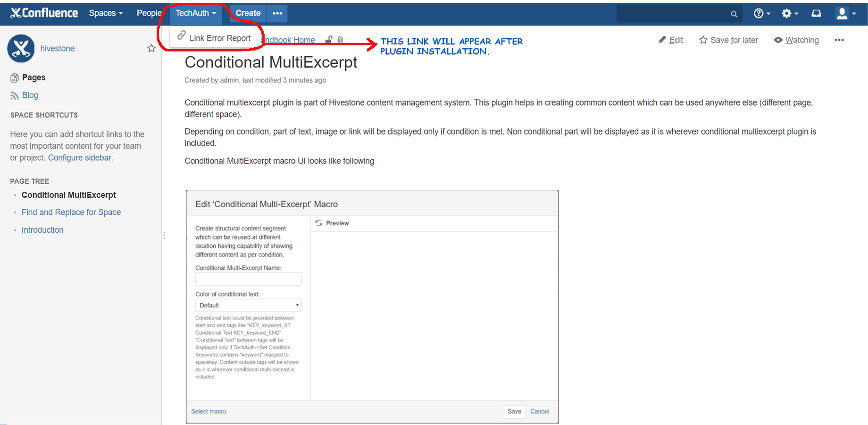Edit the page with Edit button

pos(671,40)
